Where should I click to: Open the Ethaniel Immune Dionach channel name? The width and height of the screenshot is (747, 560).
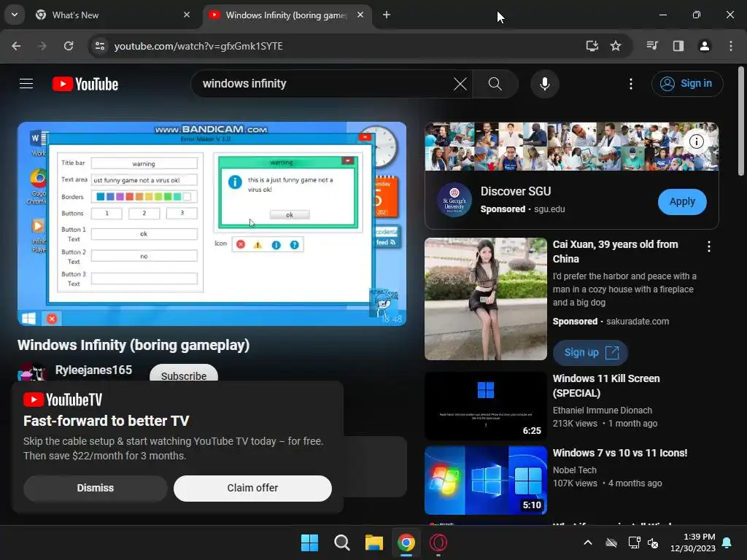click(602, 410)
